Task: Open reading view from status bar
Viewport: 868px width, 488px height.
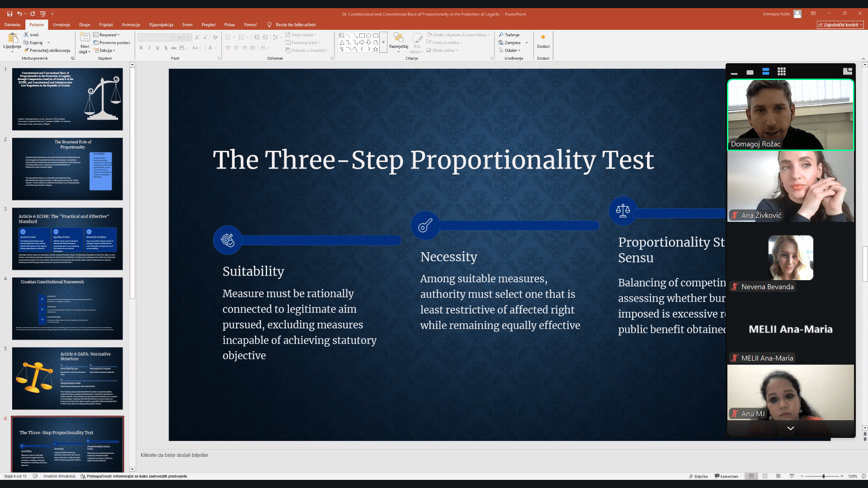Action: 778,476
